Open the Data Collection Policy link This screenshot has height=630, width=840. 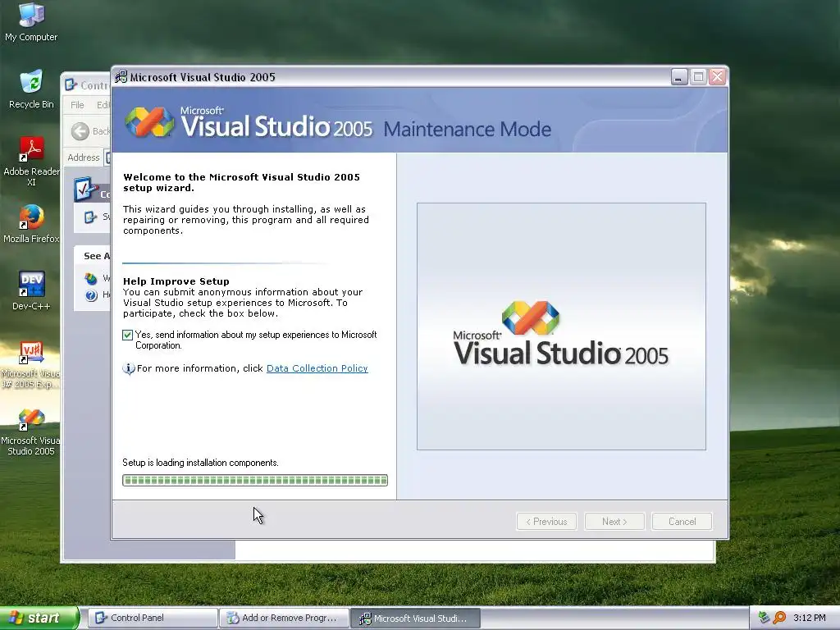coord(317,368)
